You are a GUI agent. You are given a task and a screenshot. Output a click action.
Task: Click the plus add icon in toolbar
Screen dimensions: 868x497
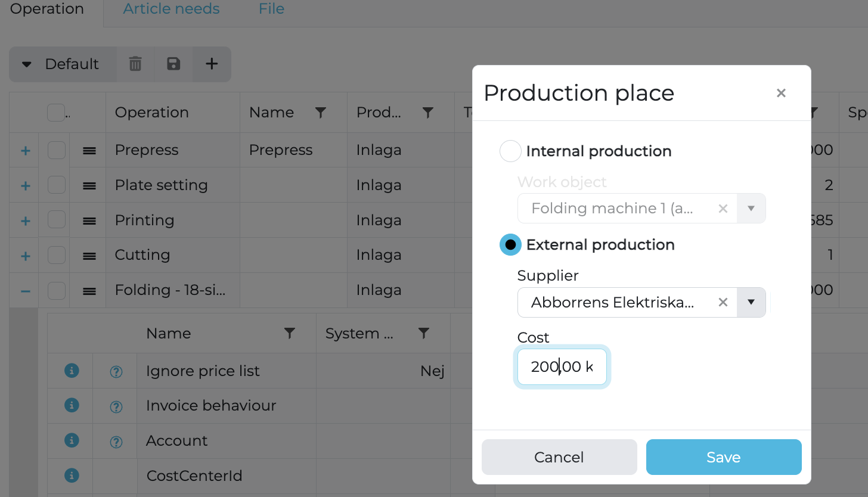(212, 64)
